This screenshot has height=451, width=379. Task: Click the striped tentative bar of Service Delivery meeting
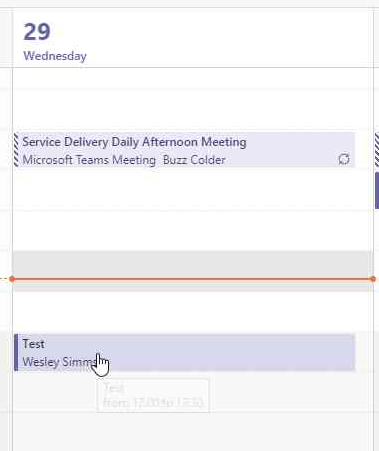pyautogui.click(x=16, y=150)
